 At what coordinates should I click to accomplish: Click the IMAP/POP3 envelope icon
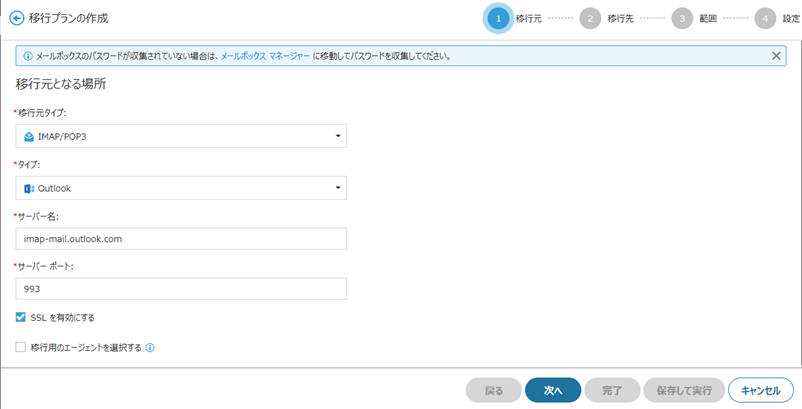[29, 137]
